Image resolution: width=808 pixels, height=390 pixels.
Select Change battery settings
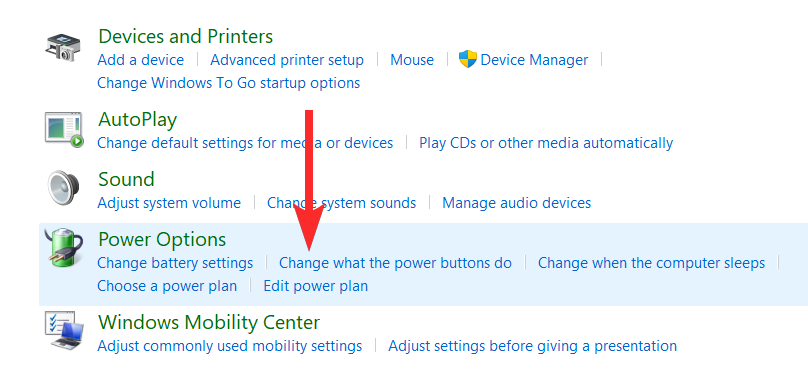tap(175, 263)
